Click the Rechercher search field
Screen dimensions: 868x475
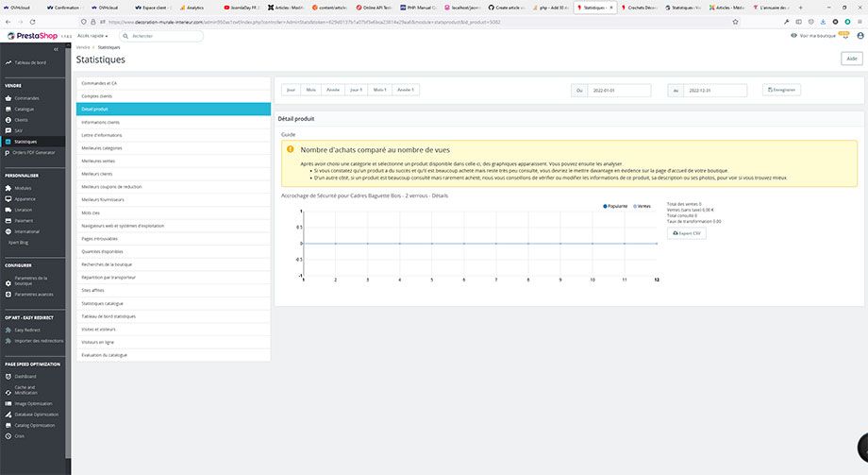click(x=161, y=36)
